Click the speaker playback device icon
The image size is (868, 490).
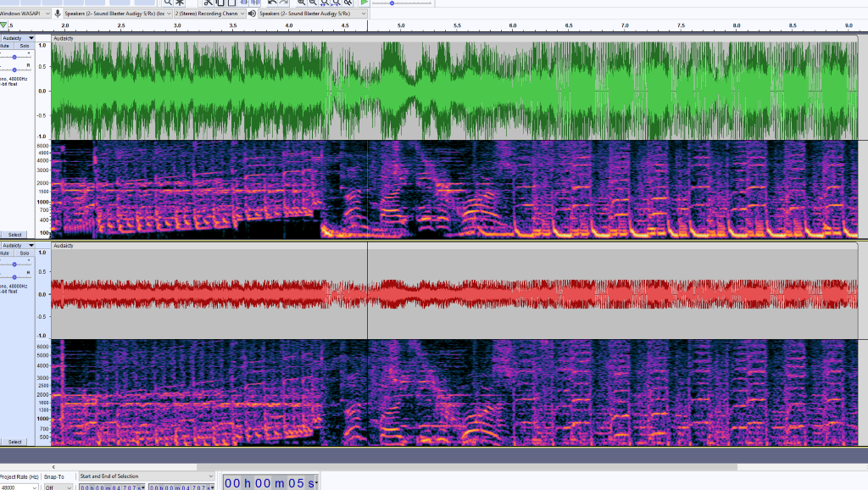[x=252, y=14]
